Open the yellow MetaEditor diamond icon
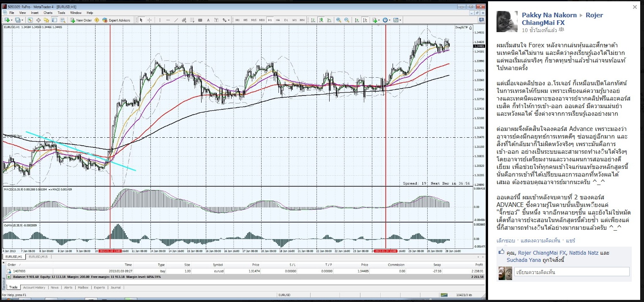Screen dimensions: 644x302 pyautogui.click(x=97, y=20)
